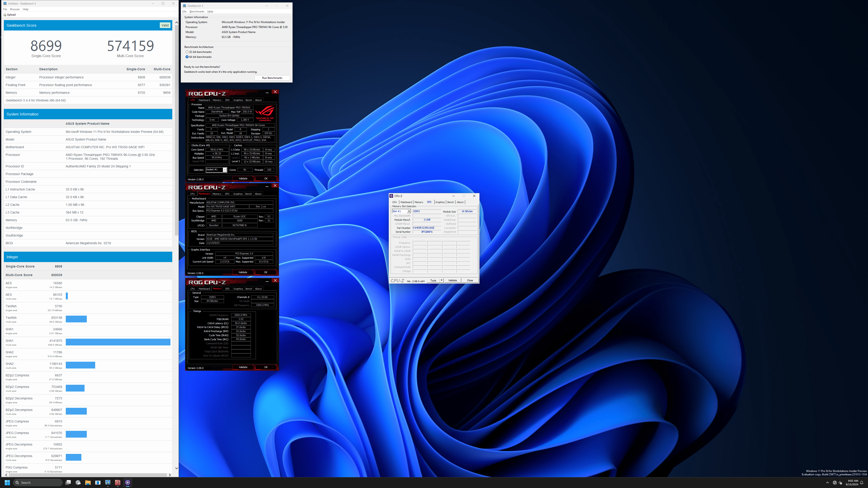Open File menu in Geekbench 3 dialog
Screen dimensions: 868x488
point(184,12)
